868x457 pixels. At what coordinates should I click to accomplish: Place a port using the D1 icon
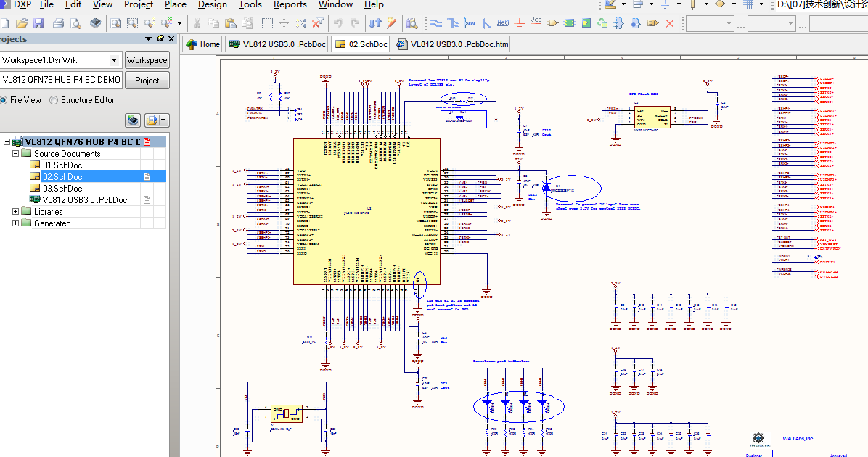[x=652, y=23]
